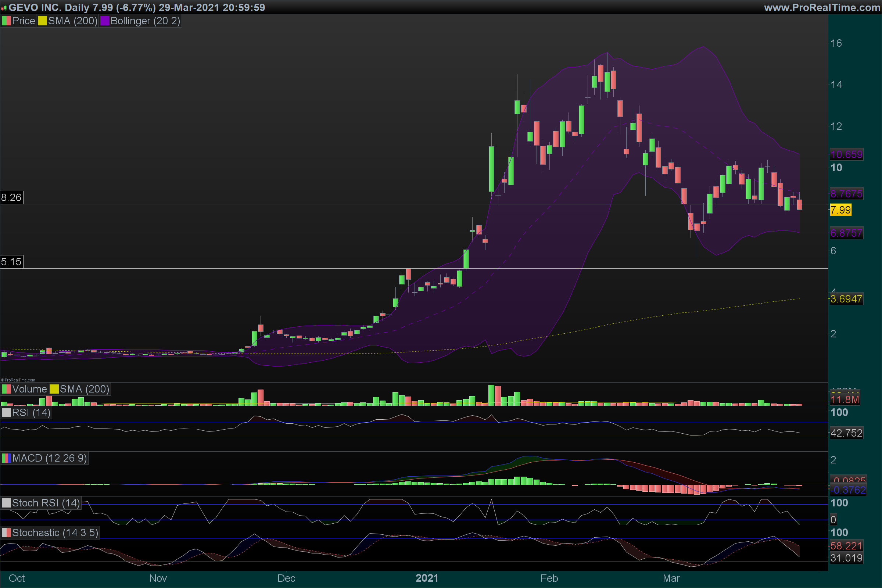Click the Feb label on time axis
This screenshot has height=588, width=882.
[x=549, y=578]
